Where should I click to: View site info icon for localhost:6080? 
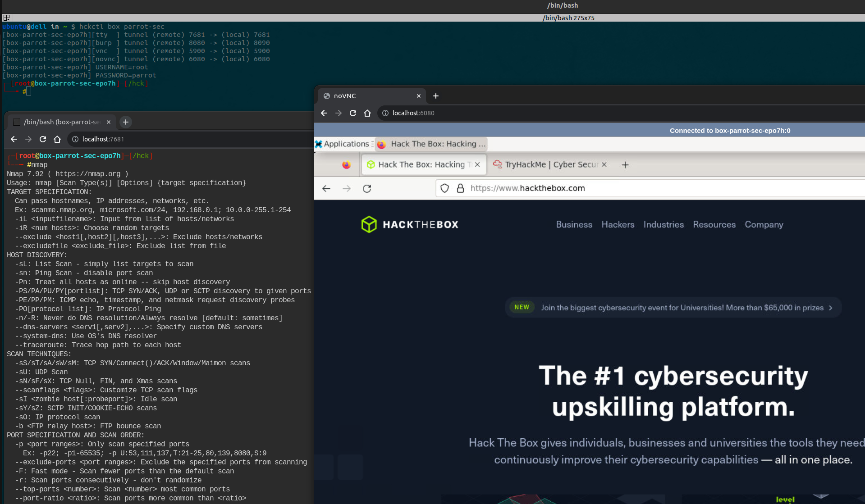pyautogui.click(x=385, y=113)
